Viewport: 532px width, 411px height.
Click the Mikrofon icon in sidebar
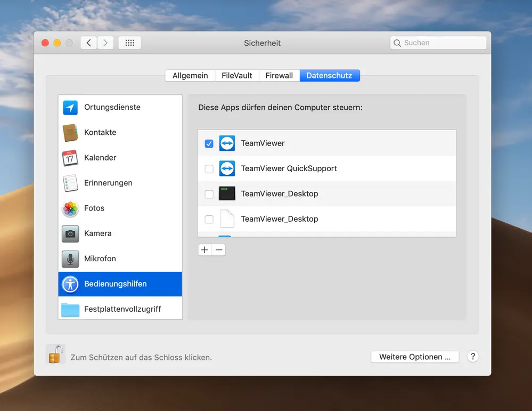click(70, 259)
